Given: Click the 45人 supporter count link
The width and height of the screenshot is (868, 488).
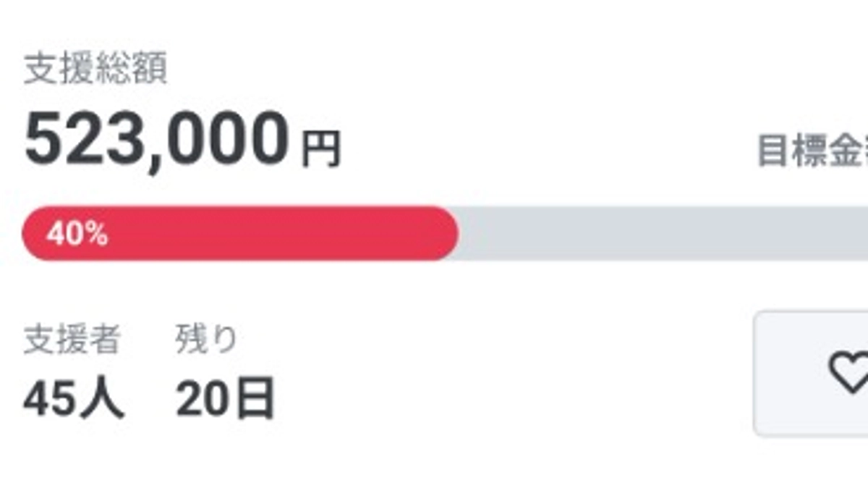Looking at the screenshot, I should [72, 395].
